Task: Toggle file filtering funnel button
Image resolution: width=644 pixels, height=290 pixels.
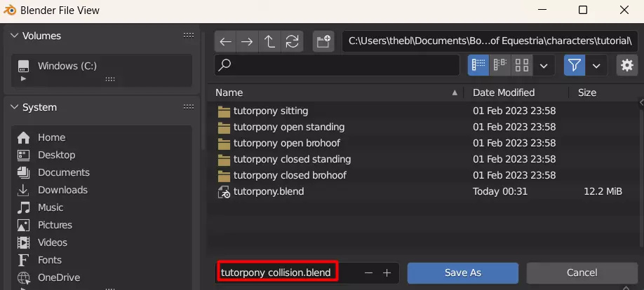Action: [575, 65]
